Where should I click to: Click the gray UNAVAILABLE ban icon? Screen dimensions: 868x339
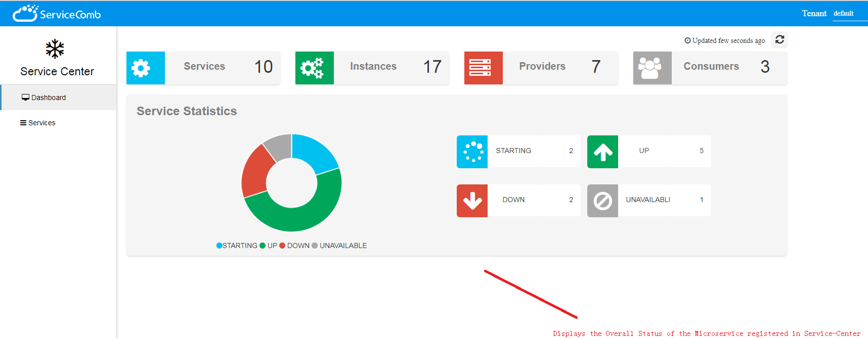602,201
